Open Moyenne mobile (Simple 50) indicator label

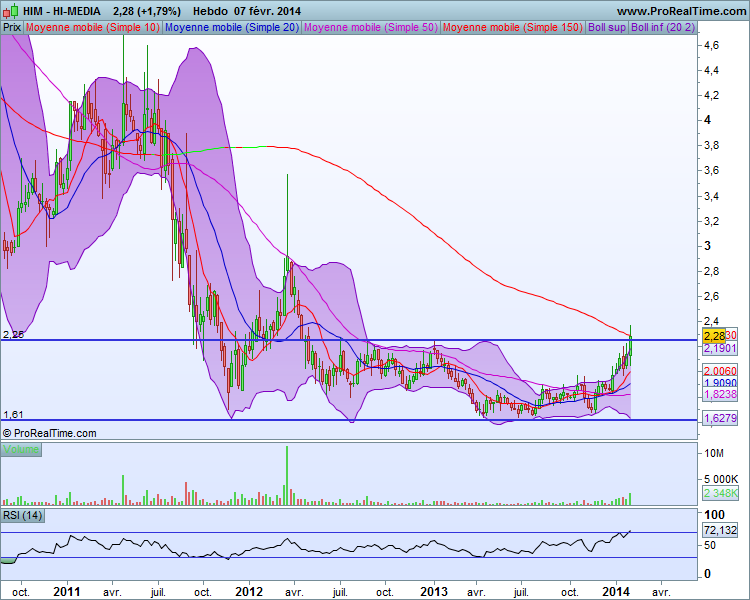(x=371, y=27)
